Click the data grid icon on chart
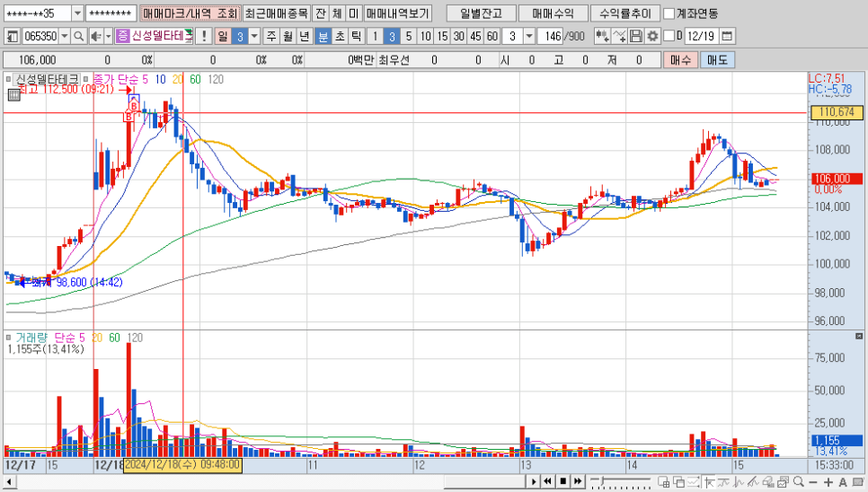868x492 pixels. click(x=13, y=95)
